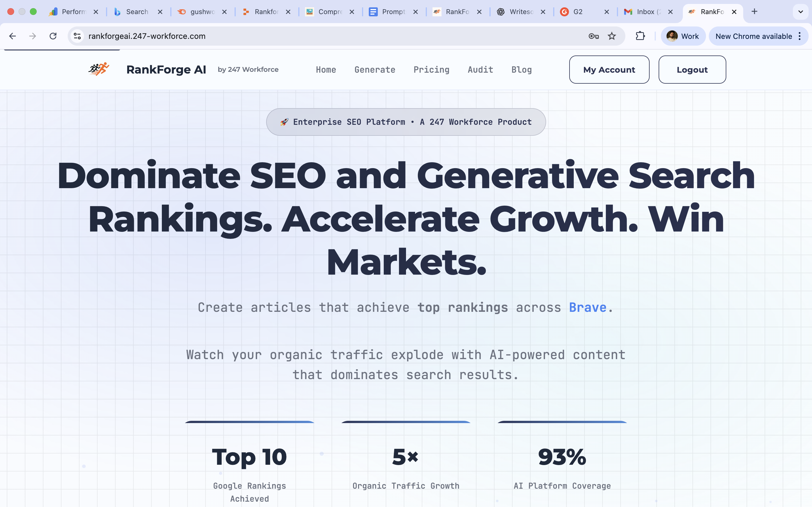Image resolution: width=812 pixels, height=507 pixels.
Task: Click the RankForge AI runner logo
Action: [99, 69]
